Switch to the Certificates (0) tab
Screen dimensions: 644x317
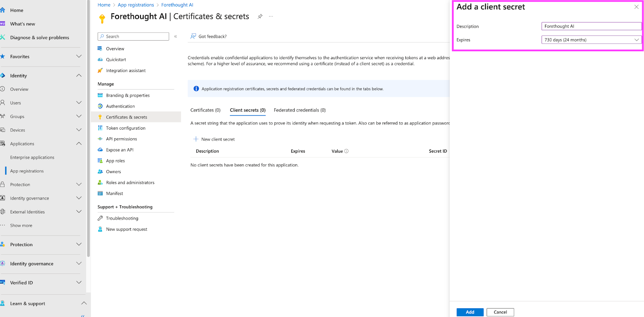coord(205,110)
